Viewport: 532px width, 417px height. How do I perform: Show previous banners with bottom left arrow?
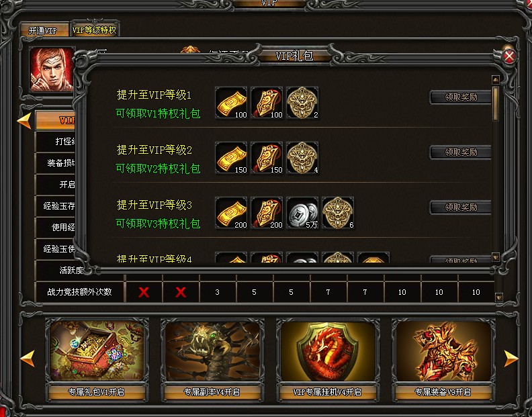click(x=28, y=359)
